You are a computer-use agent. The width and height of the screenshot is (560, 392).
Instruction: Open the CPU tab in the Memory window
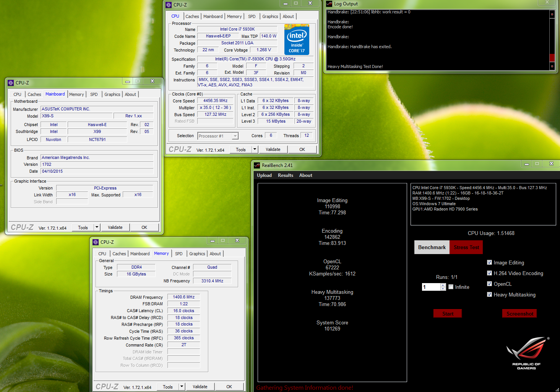point(102,254)
